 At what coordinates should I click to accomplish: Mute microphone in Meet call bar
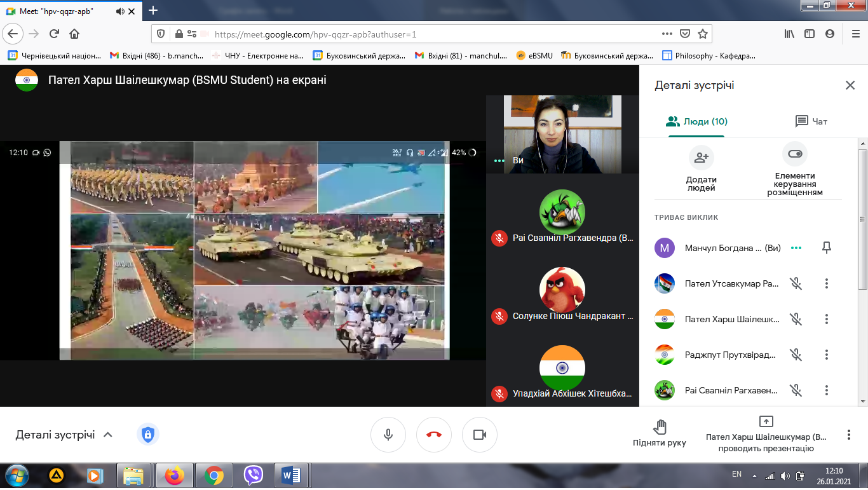(x=388, y=435)
